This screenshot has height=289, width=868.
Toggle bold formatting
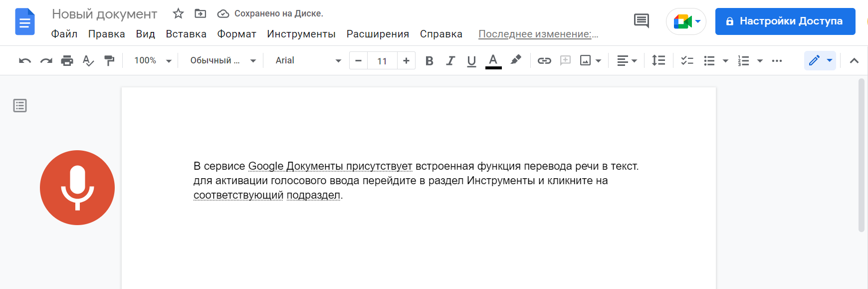click(429, 61)
